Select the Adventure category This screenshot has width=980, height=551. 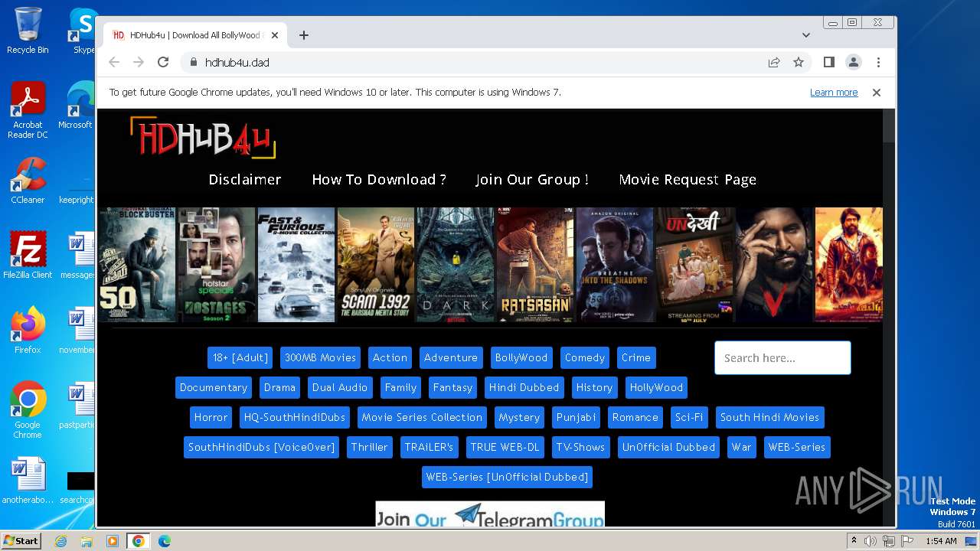tap(451, 357)
